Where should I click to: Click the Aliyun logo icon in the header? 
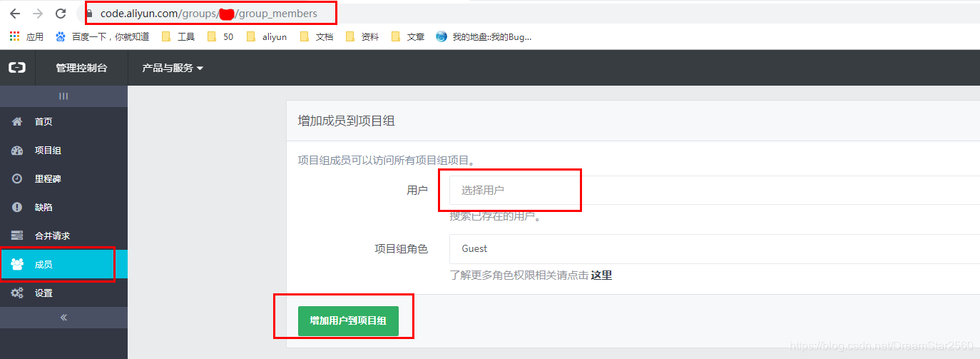pos(17,68)
